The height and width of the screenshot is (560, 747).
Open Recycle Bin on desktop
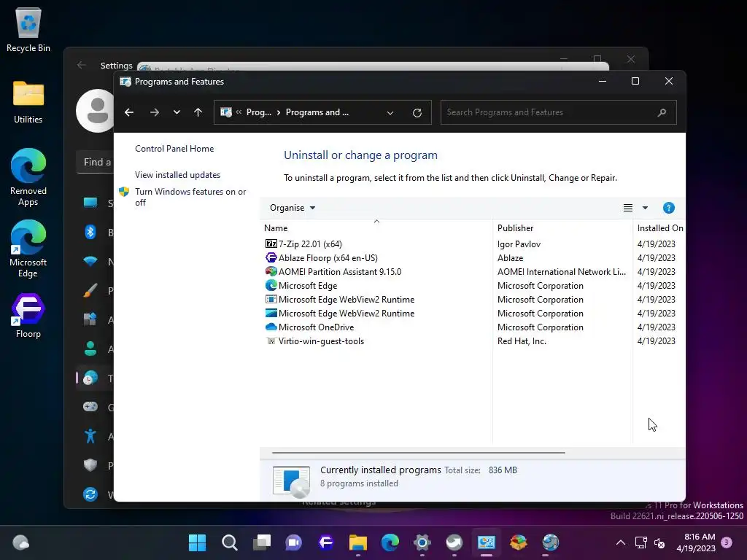tap(28, 30)
